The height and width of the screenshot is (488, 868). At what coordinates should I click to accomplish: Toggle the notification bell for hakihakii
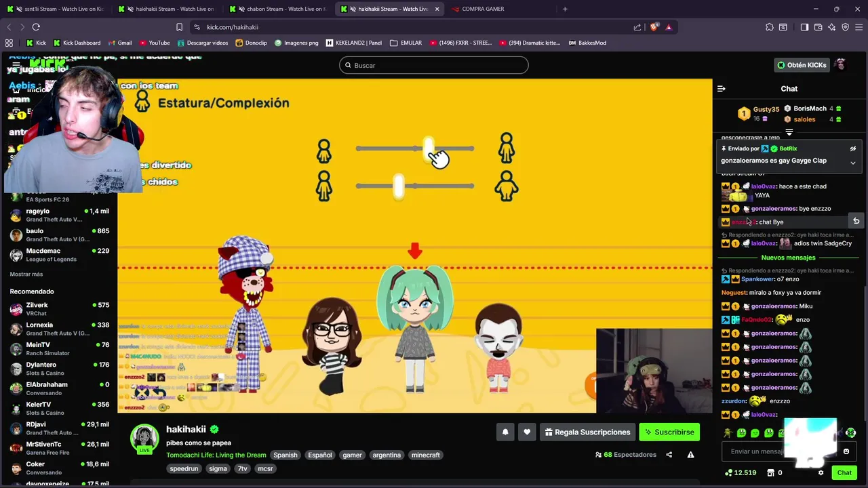(x=505, y=432)
